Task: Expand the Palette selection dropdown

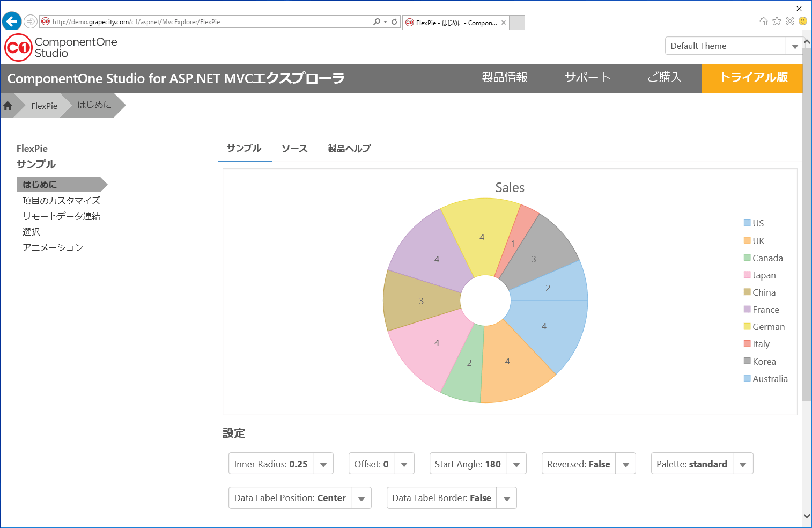Action: [x=743, y=464]
